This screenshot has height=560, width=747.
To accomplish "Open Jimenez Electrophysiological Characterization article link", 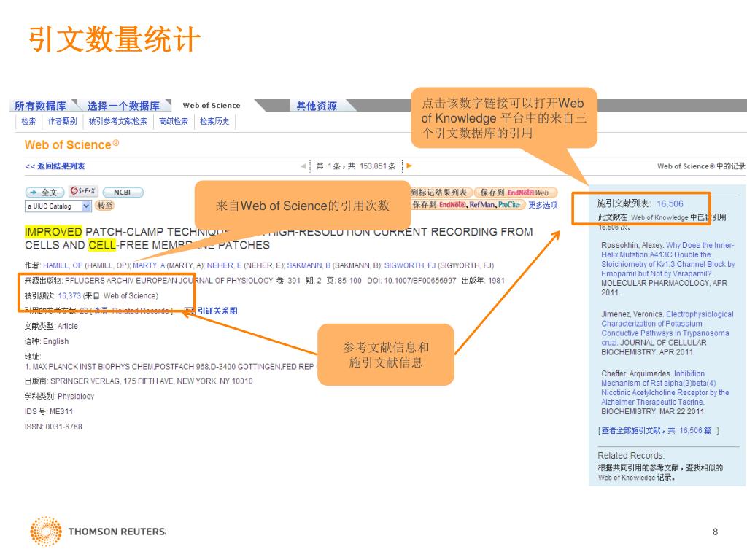I will [667, 328].
